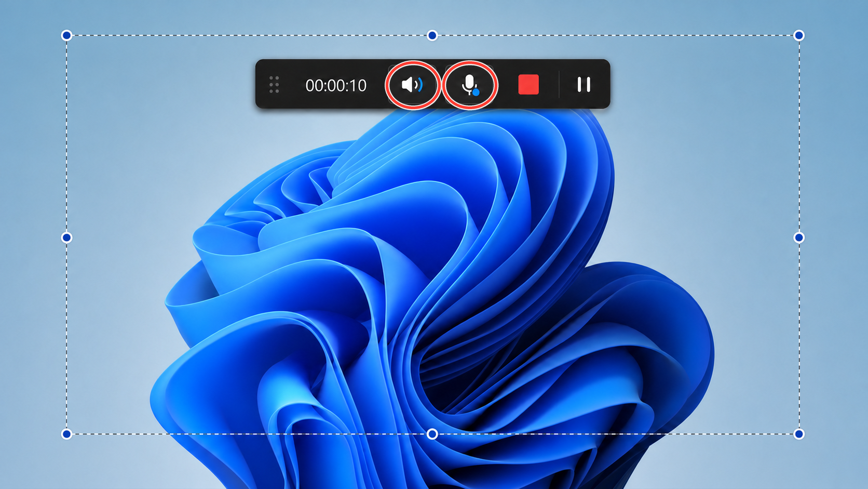Click top-right corner selection handle
The image size is (868, 489).
click(x=799, y=35)
